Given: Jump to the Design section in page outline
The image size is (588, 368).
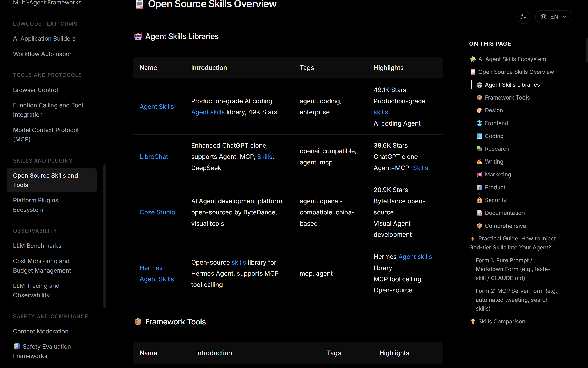Looking at the screenshot, I should (494, 110).
